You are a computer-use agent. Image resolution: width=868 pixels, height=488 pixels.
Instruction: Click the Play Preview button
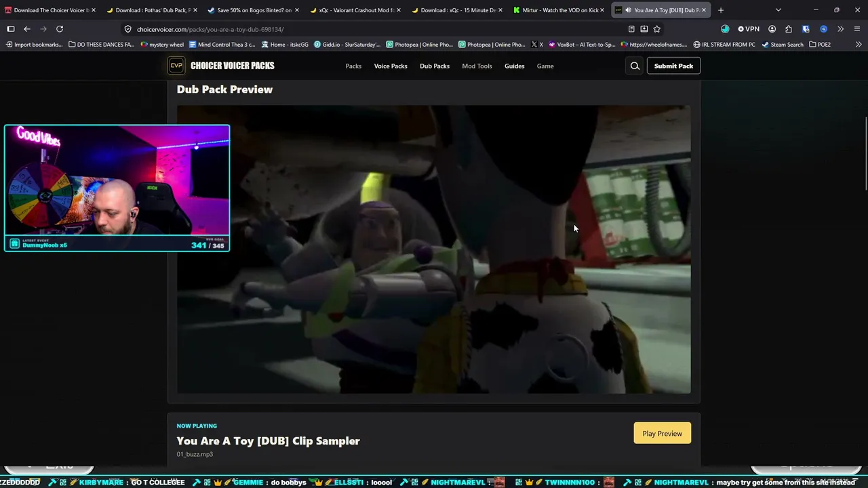[x=663, y=434]
